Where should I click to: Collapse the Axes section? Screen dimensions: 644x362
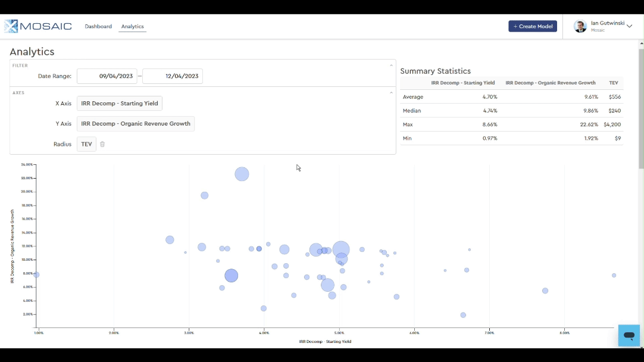point(391,93)
